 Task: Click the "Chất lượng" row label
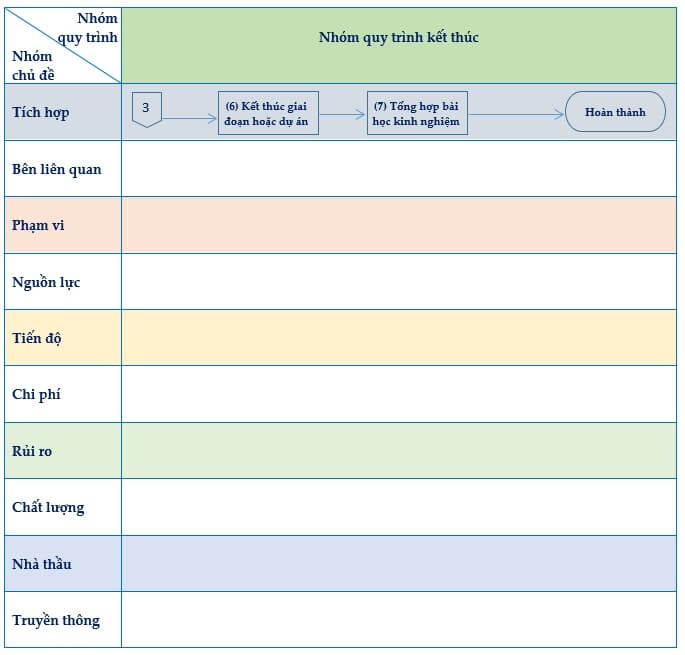tap(48, 507)
